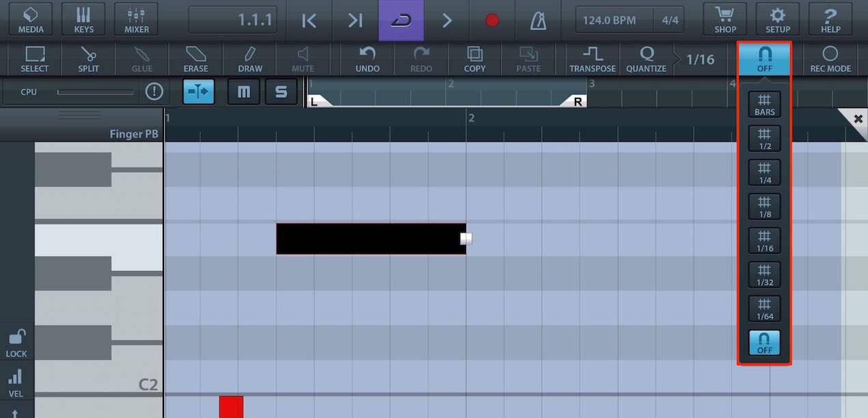Change the 4/4 time signature
Viewport: 868px width, 418px height.
coord(670,21)
